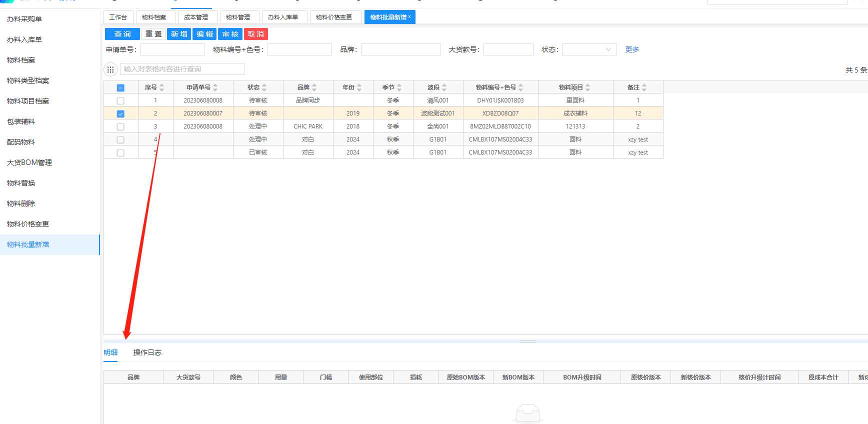Click the red 取消 button
868x424 pixels.
pos(256,34)
